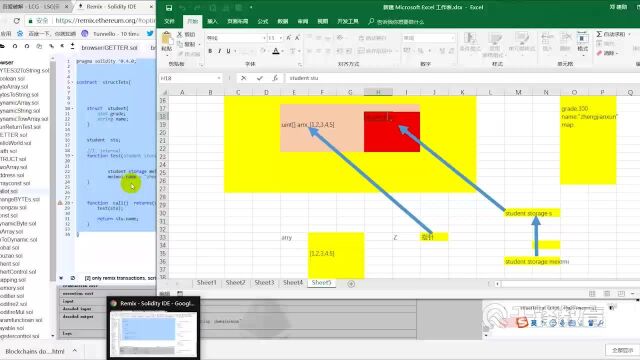Switch to the Sheet3 tab
Viewport: 640px width, 360px height.
point(264,282)
